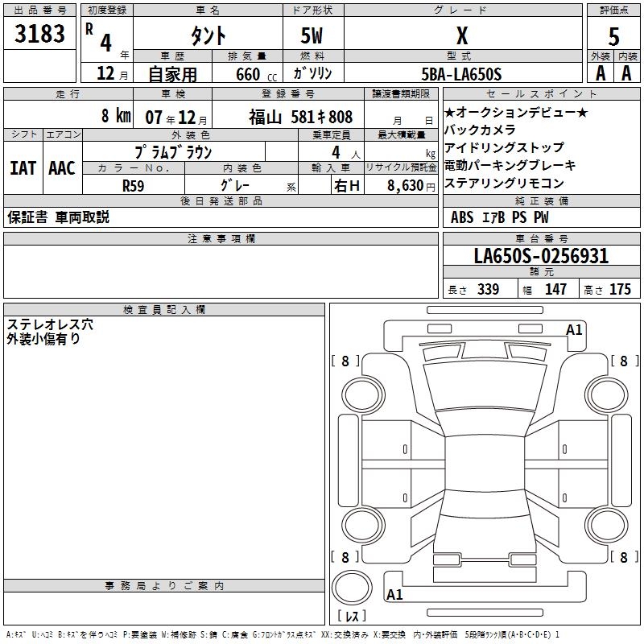Click lot number 3183

[x=39, y=34]
